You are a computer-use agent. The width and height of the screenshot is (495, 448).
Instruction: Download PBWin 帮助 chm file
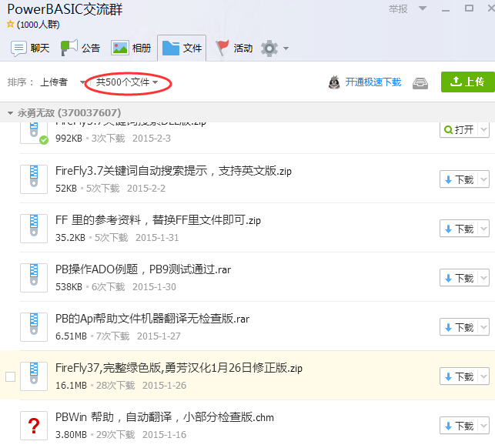click(x=459, y=426)
